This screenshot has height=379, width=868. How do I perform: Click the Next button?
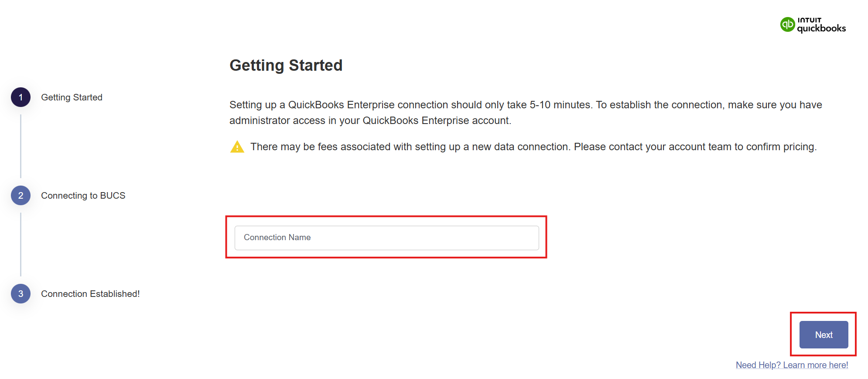(824, 335)
